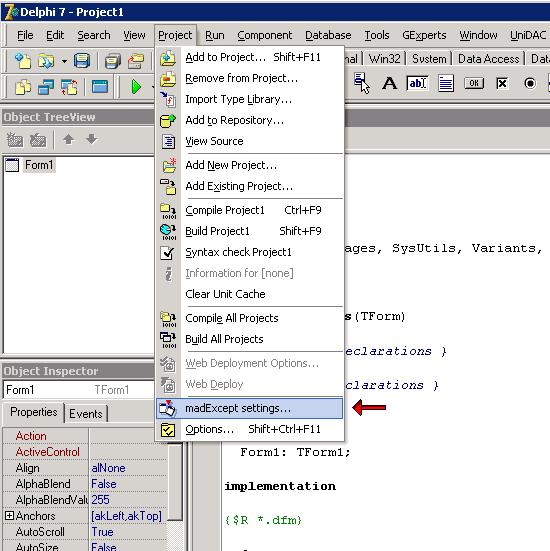Choose Clear Unit Cache menu item
Image resolution: width=550 pixels, height=551 pixels.
point(250,294)
